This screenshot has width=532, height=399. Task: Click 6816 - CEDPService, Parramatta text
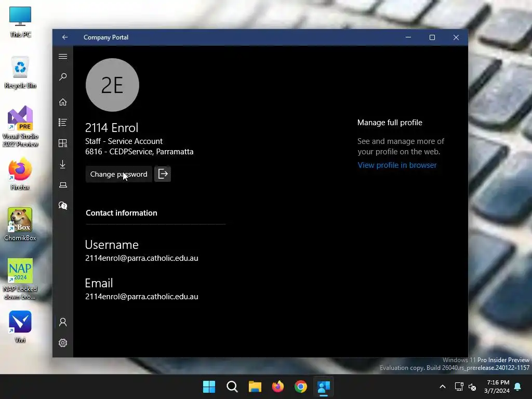(139, 152)
